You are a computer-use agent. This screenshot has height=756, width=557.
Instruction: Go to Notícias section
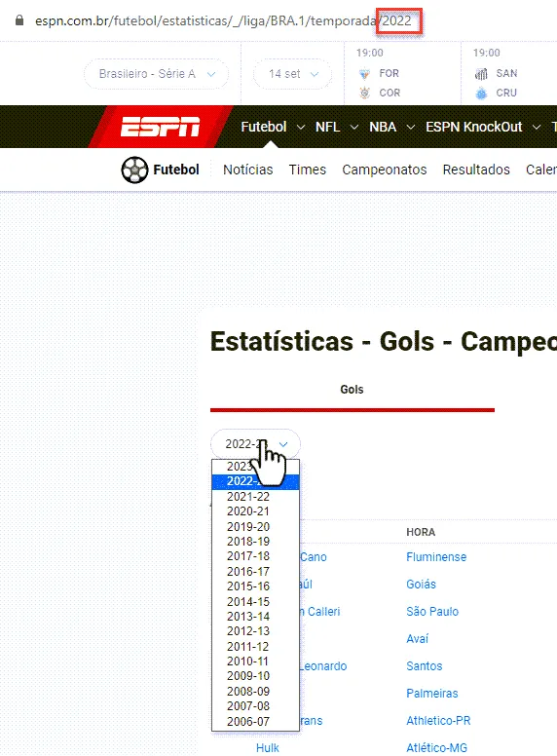(247, 170)
